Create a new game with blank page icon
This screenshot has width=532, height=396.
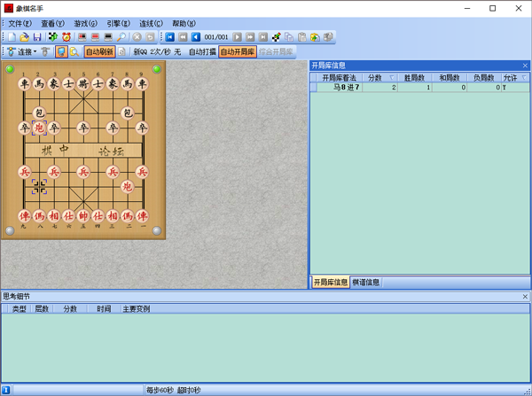point(12,37)
